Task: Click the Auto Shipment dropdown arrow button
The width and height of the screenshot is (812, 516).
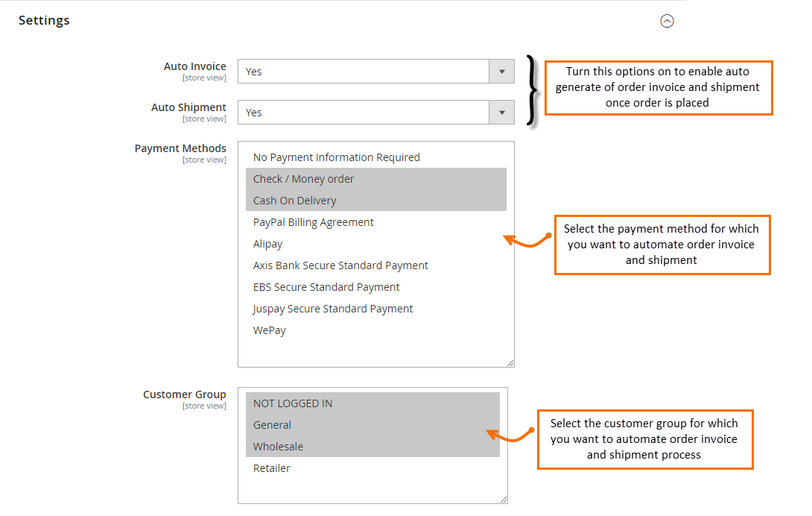Action: click(501, 113)
